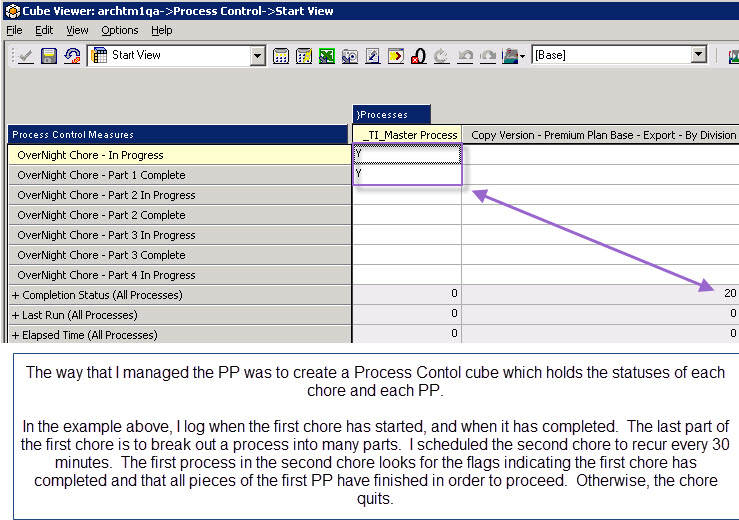Click the yellow arrow toolbar icon
Viewport: 739px width, 520px height.
click(x=396, y=56)
